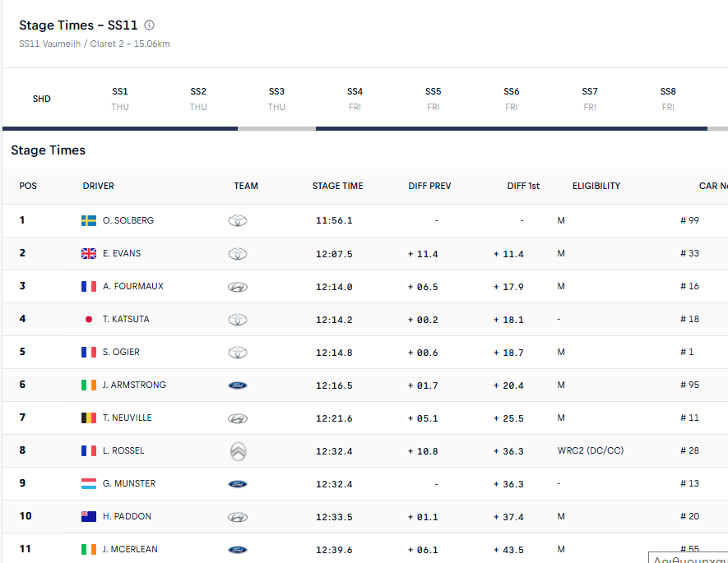Go to the SS6 stage tab
The height and width of the screenshot is (563, 728).
tap(512, 99)
